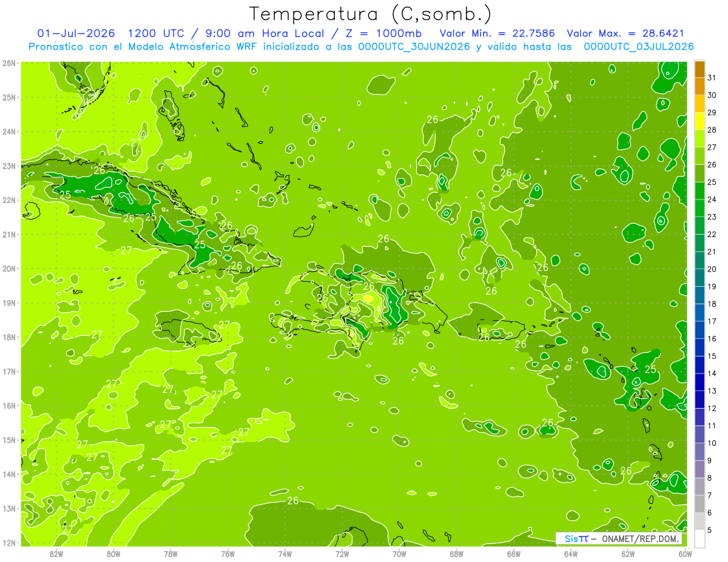This screenshot has height=562, width=728.
Task: Click the teal color scale segment between 19 and 20
Action: point(699,278)
